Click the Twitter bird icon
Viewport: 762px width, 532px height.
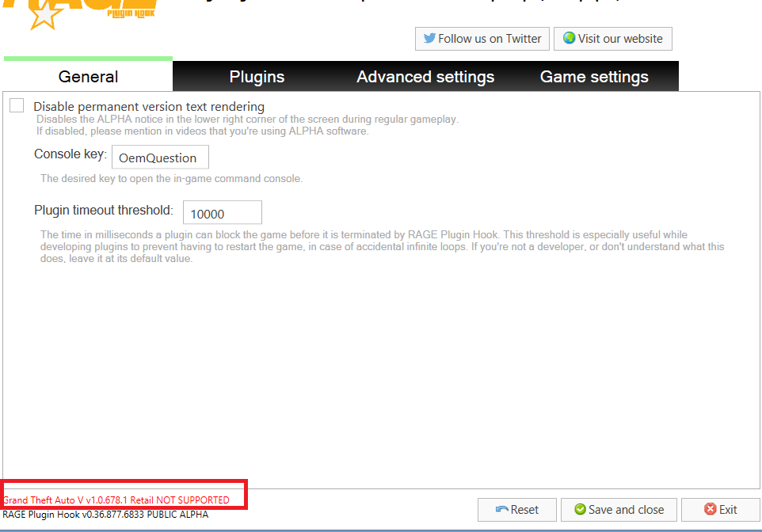[x=429, y=38]
